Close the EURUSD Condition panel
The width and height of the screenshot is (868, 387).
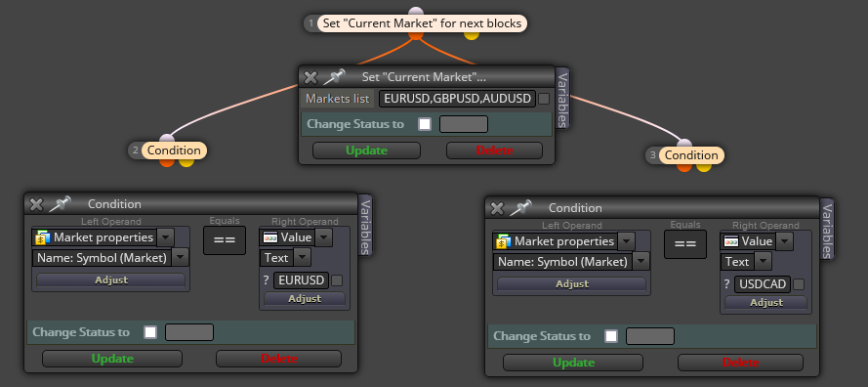pos(36,204)
